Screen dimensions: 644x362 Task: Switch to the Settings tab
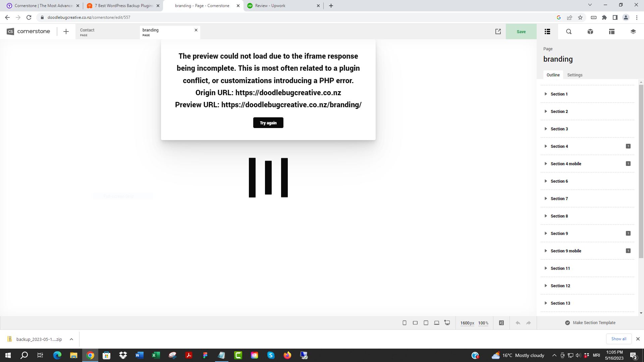[575, 75]
